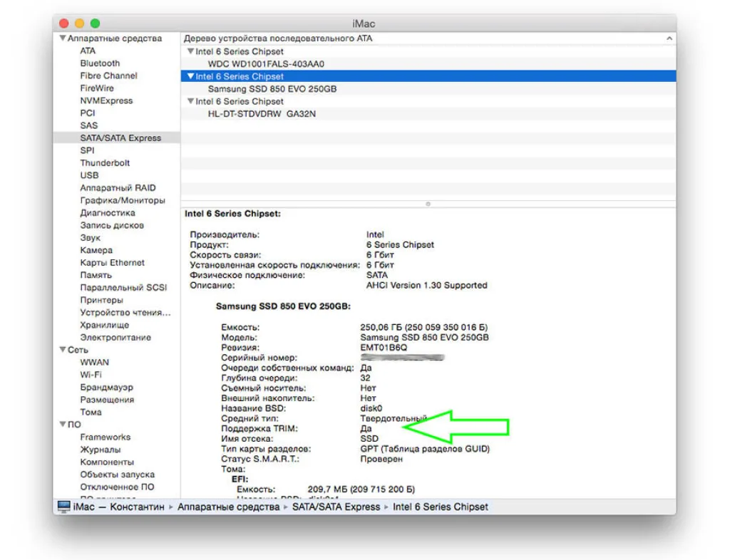Click the AHCI Version 1.30 Supported text
The width and height of the screenshot is (730, 560).
(427, 285)
